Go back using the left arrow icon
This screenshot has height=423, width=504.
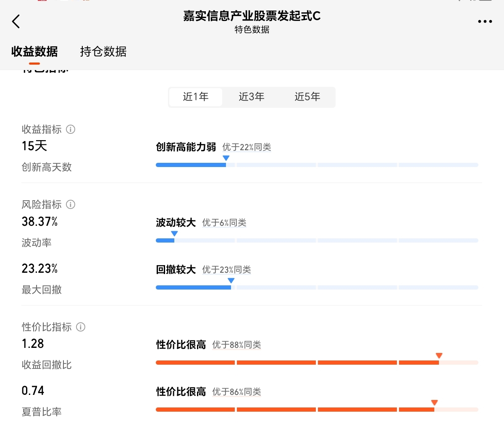[16, 21]
